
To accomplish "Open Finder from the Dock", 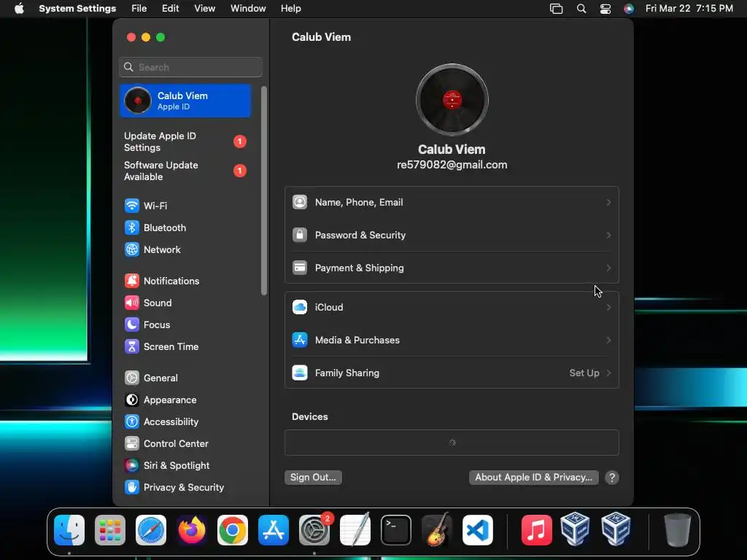I will [x=69, y=530].
